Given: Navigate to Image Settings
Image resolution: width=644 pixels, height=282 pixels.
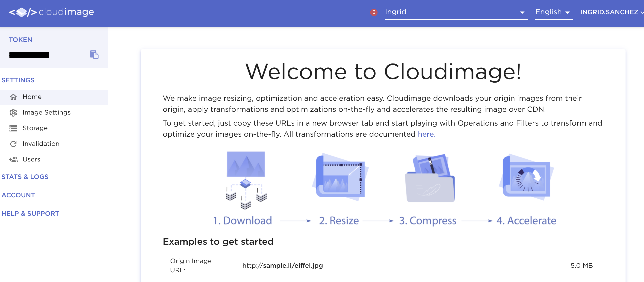Looking at the screenshot, I should click(47, 112).
